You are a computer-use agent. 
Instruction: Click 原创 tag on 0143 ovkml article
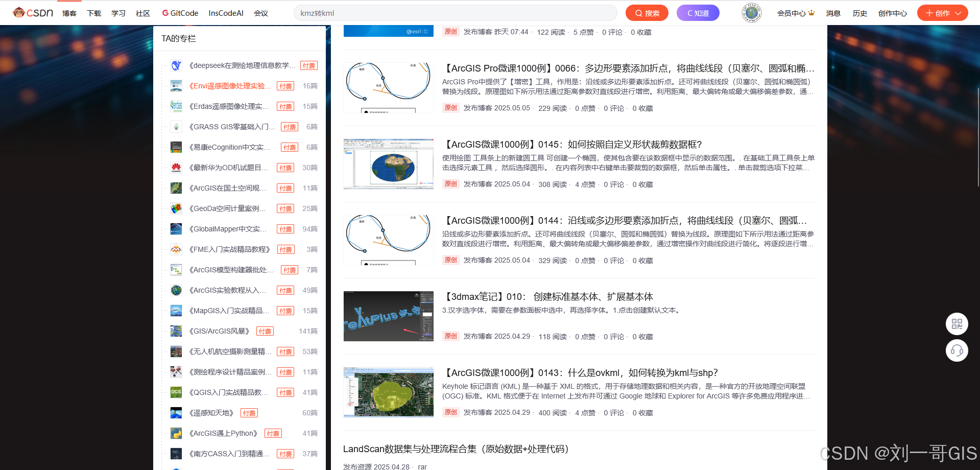[x=450, y=412]
